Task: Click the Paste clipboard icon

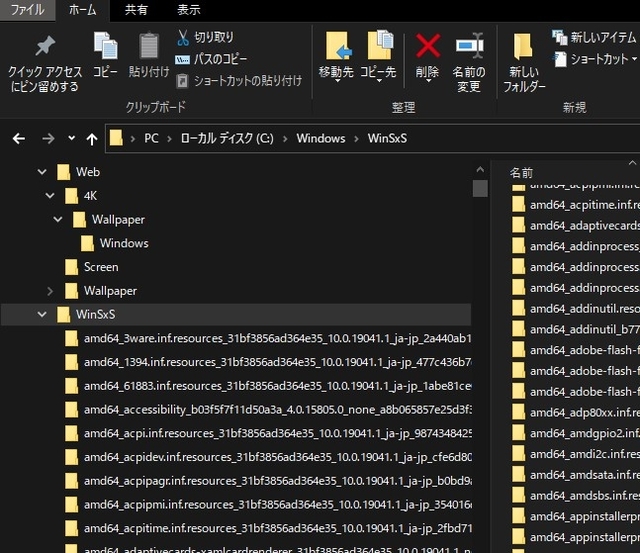Action: tap(149, 45)
